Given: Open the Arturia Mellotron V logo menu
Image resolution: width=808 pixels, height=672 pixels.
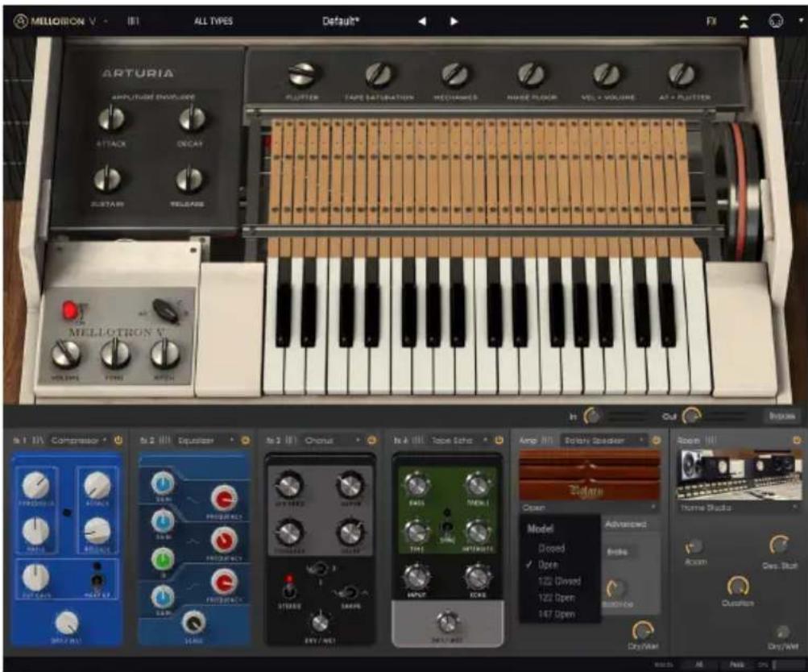Looking at the screenshot, I should (54, 21).
